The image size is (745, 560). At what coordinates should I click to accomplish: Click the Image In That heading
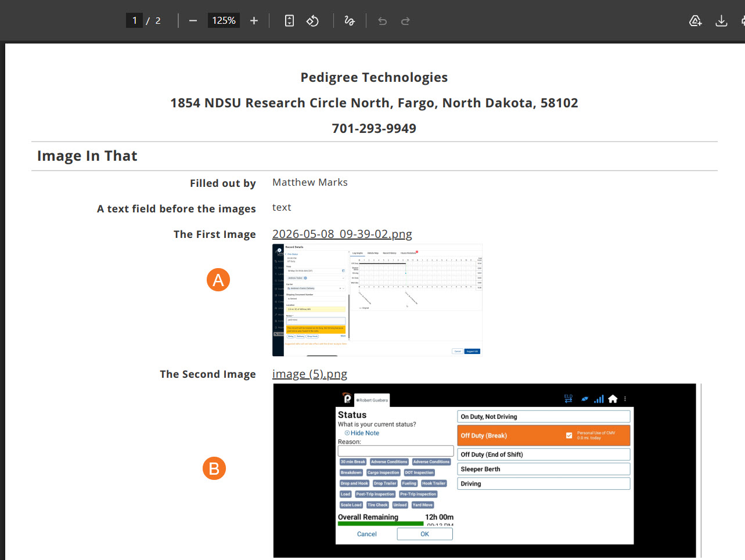pos(87,156)
